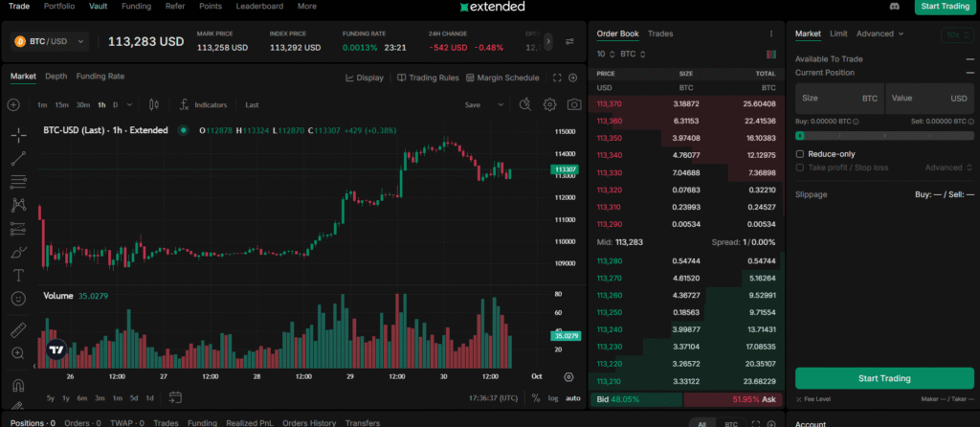Screen dimensions: 980x427
Task: Open the Display options
Action: pyautogui.click(x=365, y=79)
